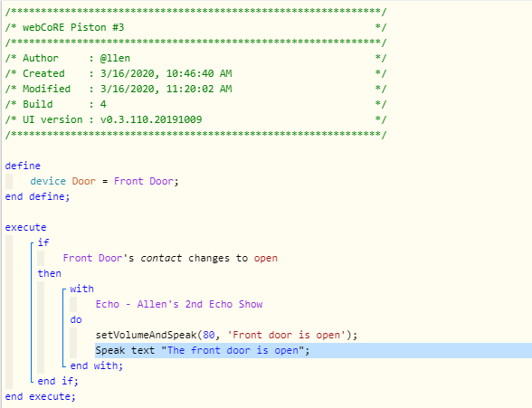Click 'end define;' line
Viewport: 532px width, 408px height.
click(37, 196)
